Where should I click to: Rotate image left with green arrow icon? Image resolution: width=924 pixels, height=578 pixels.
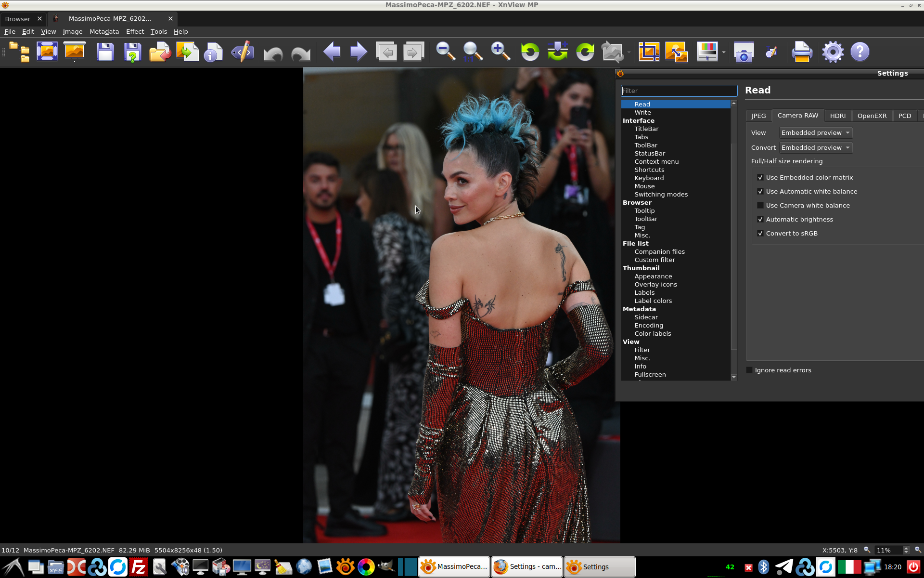click(x=530, y=52)
